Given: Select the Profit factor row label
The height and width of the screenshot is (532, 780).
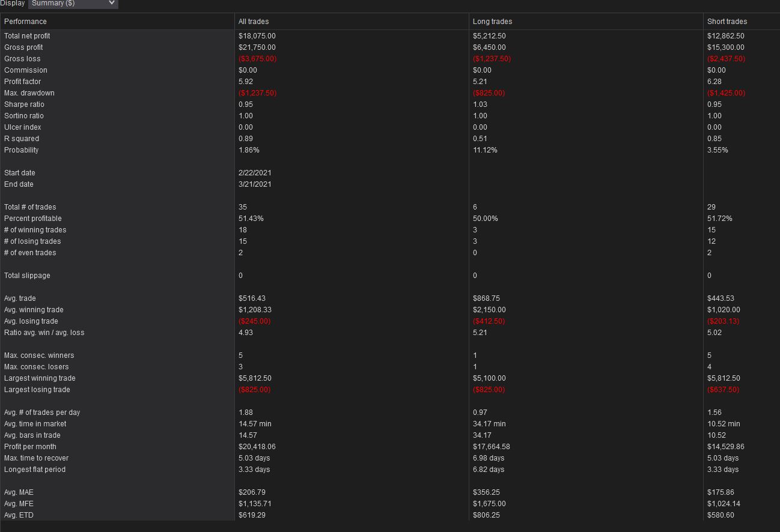Looking at the screenshot, I should (x=23, y=82).
